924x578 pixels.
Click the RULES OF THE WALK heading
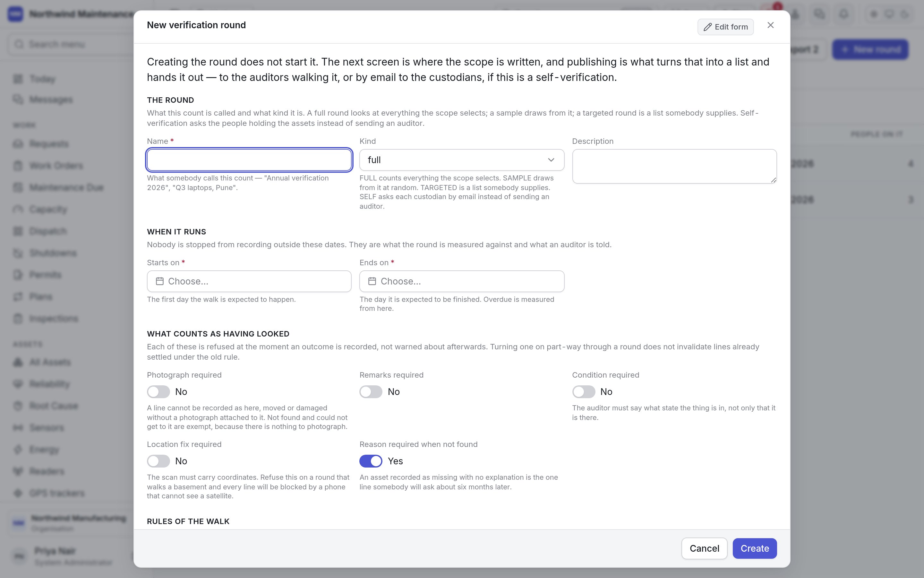[x=188, y=521]
